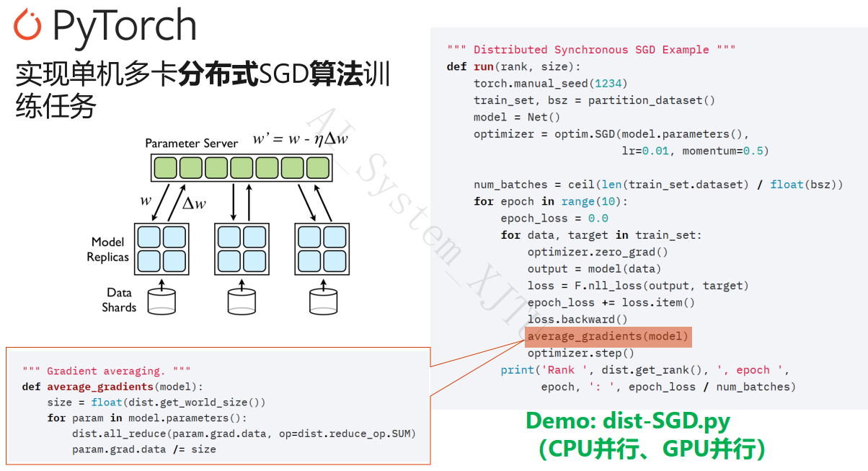868x471 pixels.
Task: Click the "dist.all_reduce(param.grad.data, ...)" line
Action: tap(244, 433)
